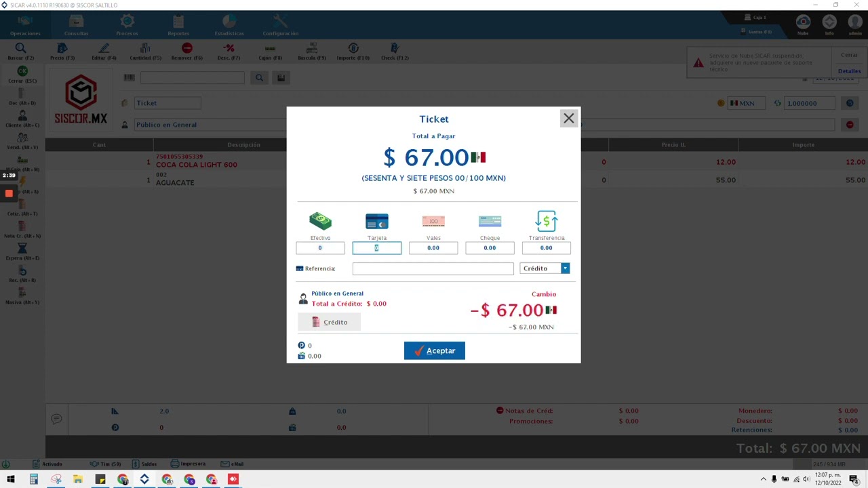Click the Aceptar button
This screenshot has height=488, width=868.
[435, 350]
